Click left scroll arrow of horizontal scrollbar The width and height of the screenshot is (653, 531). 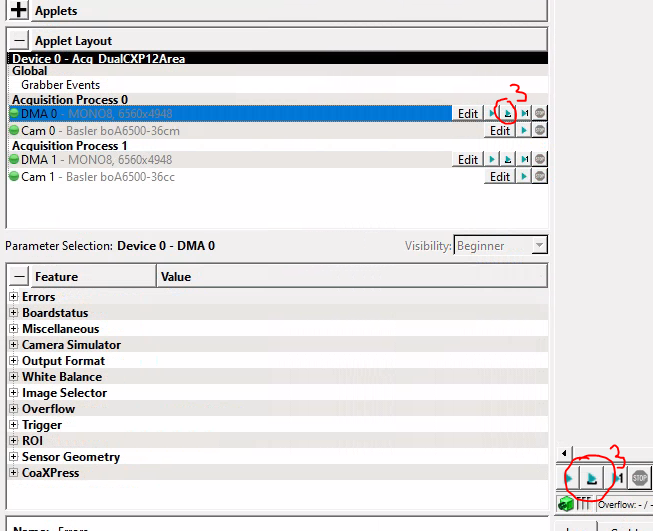[x=566, y=453]
